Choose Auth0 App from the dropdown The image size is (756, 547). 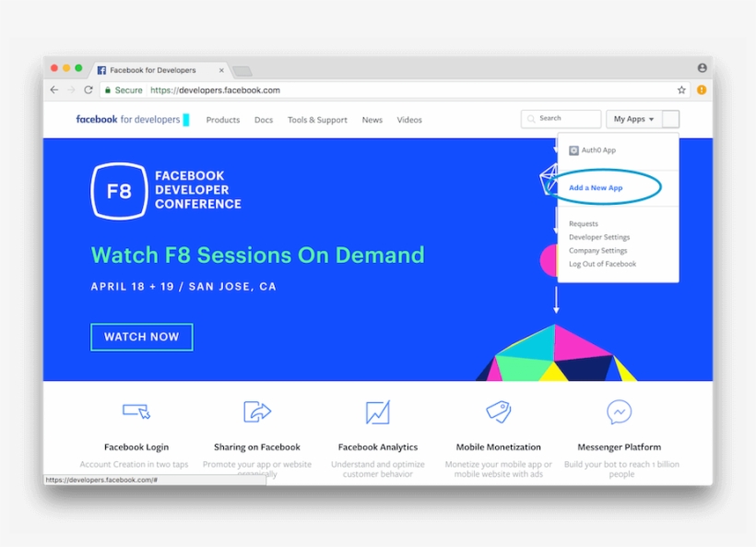point(593,150)
